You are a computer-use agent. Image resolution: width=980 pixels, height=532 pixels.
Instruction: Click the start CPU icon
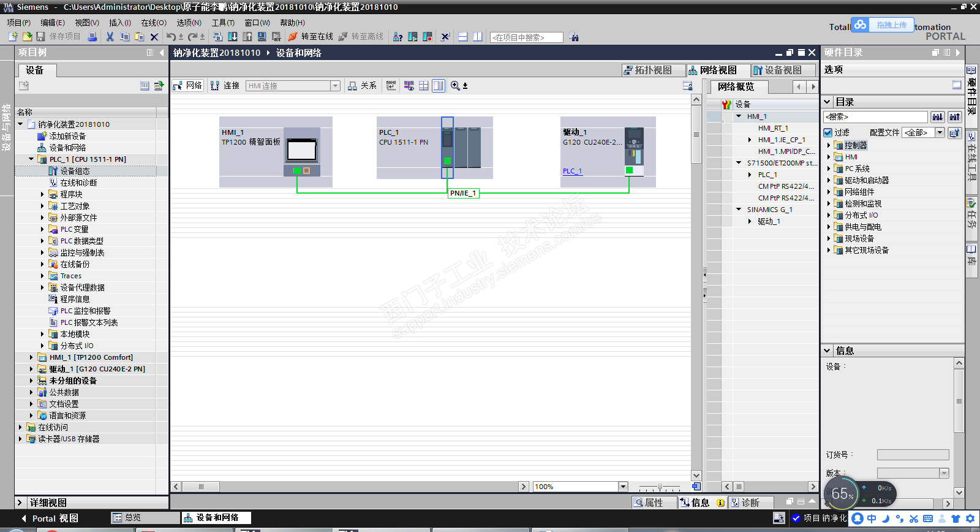point(413,37)
